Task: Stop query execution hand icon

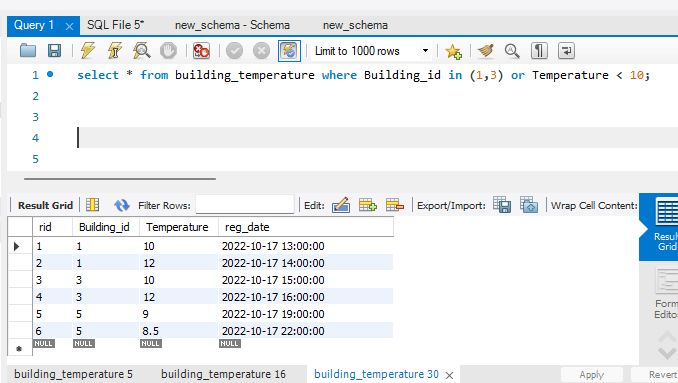Action: coord(168,51)
